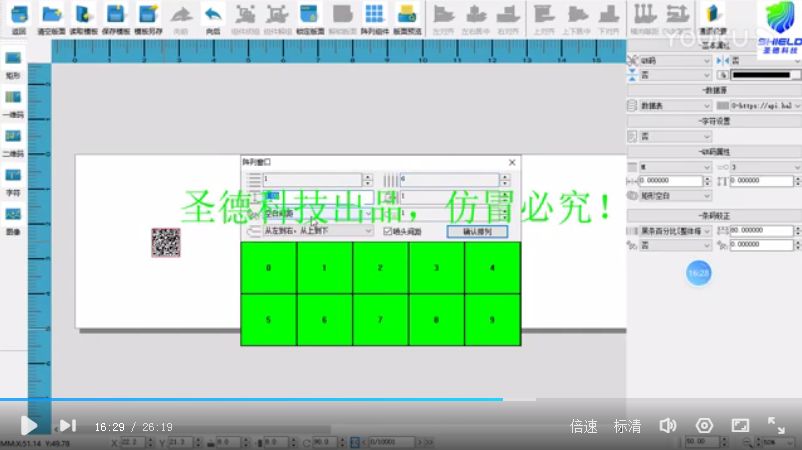Click the 锁定版面 lock layout icon
The image size is (802, 450).
coord(309,14)
